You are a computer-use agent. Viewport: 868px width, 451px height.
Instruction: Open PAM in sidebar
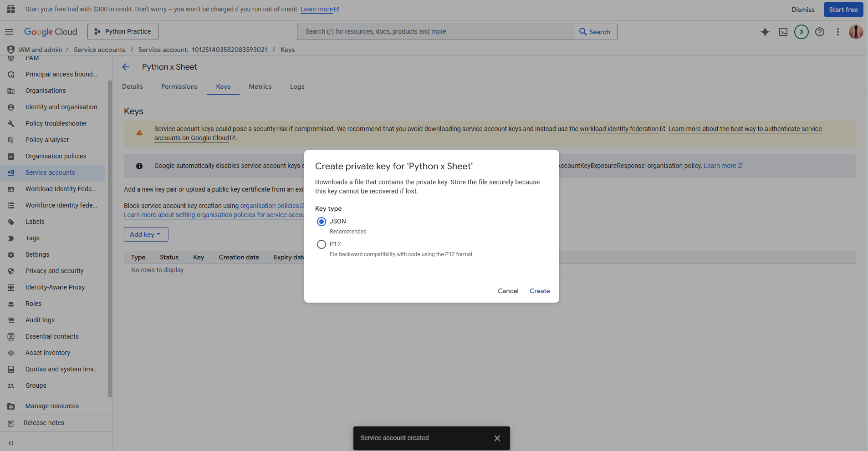tap(52, 58)
